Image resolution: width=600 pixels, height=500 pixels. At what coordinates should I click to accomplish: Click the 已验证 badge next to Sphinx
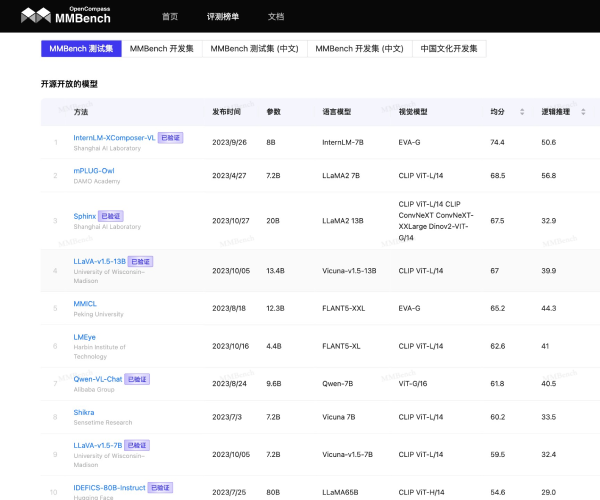point(110,215)
